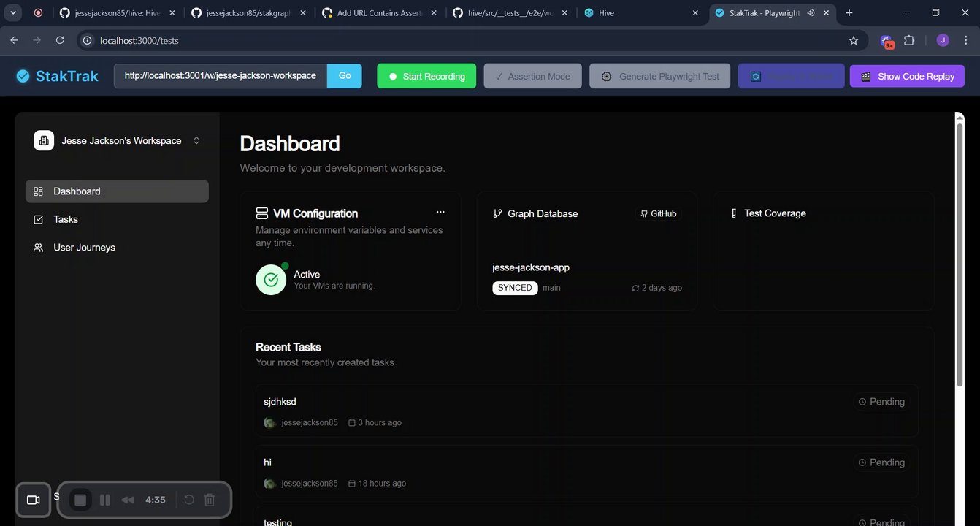980x526 pixels.
Task: Click the Test Coverage card icon
Action: point(734,213)
